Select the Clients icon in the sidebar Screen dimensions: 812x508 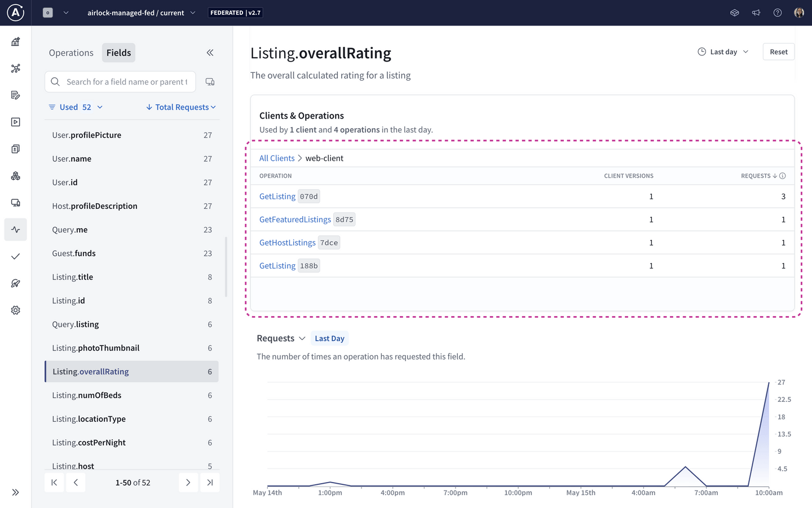[x=15, y=203]
